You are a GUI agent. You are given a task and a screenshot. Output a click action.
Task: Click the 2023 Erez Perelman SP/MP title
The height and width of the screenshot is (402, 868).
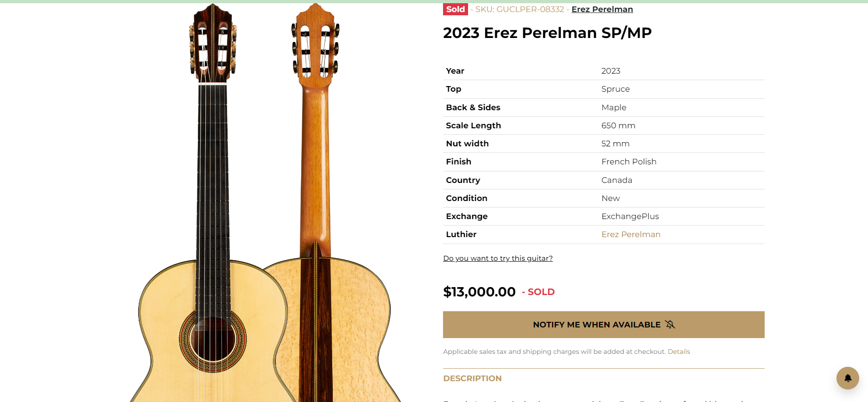(x=547, y=33)
